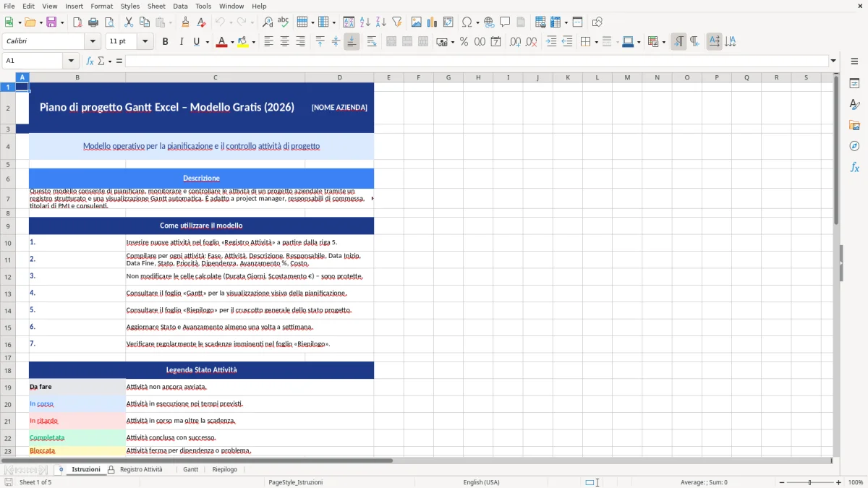The height and width of the screenshot is (488, 868).
Task: Open the Open-document dropdown arrow
Action: pyautogui.click(x=41, y=22)
